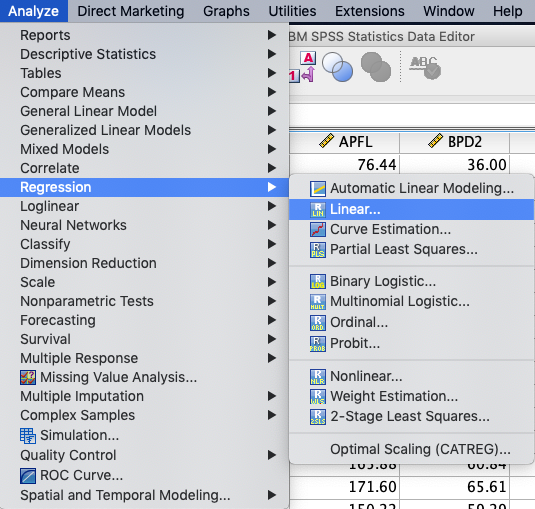
Task: Click the ABC spell check toolbar icon
Action: tap(425, 68)
